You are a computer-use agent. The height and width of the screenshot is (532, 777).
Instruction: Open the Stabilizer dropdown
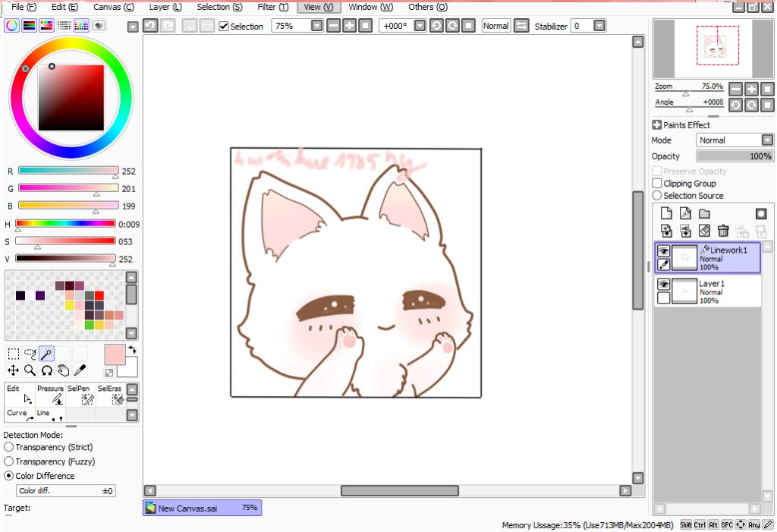(599, 26)
